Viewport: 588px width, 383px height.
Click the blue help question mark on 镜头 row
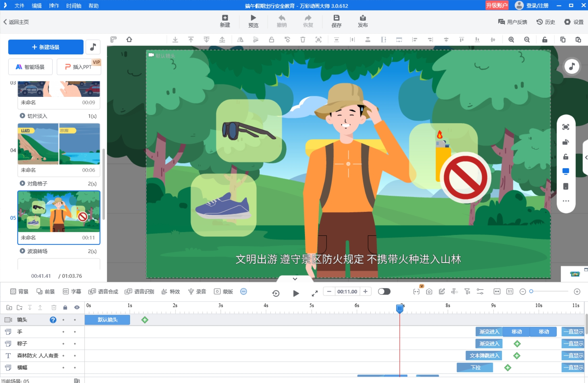(53, 320)
